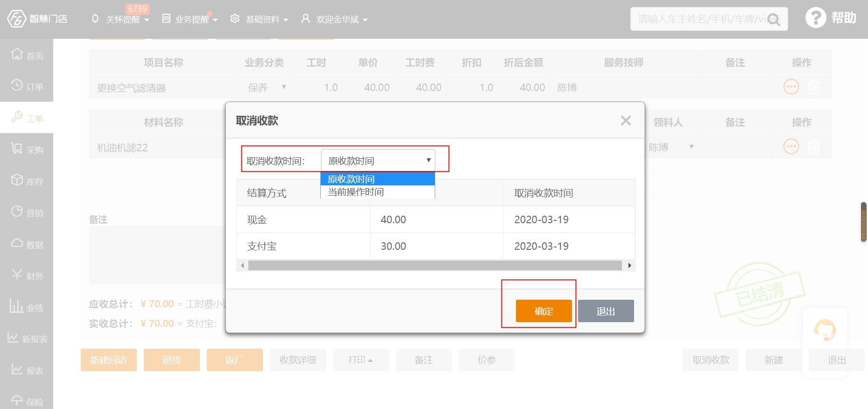868x409 pixels.
Task: Click 现金 row in payment table
Action: tap(435, 219)
